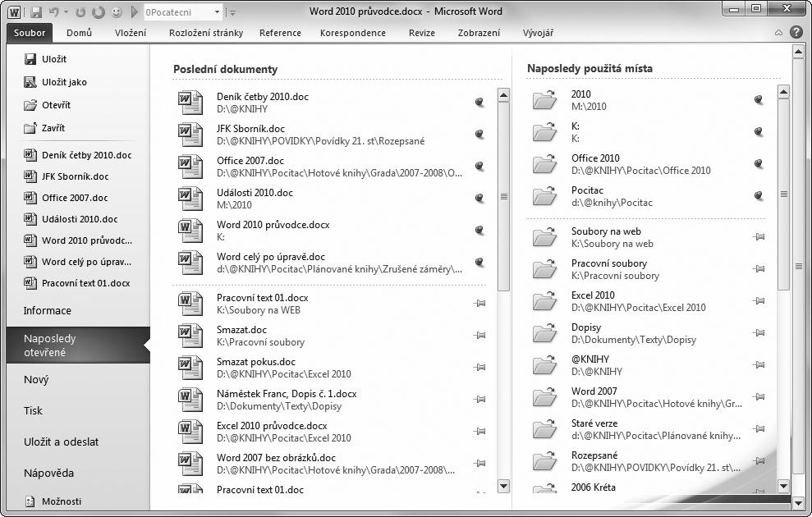Click the Excel 2010 folder icon
The width and height of the screenshot is (812, 517).
[545, 301]
